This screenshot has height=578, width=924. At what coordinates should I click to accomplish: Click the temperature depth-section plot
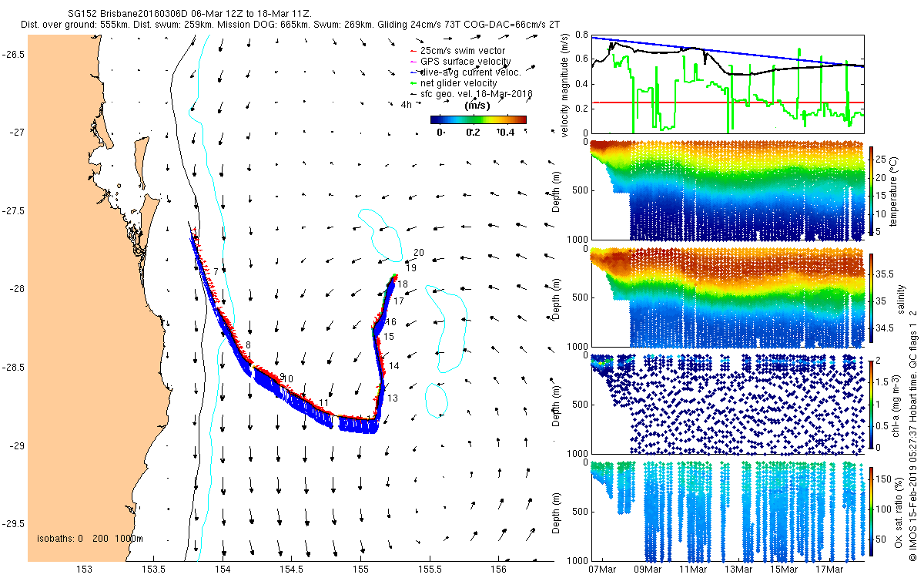point(727,191)
